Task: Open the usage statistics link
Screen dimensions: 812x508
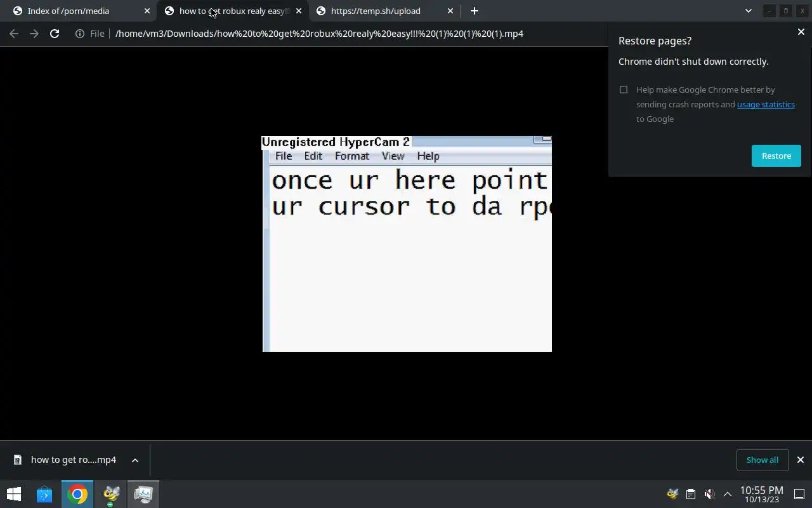Action: pyautogui.click(x=766, y=104)
